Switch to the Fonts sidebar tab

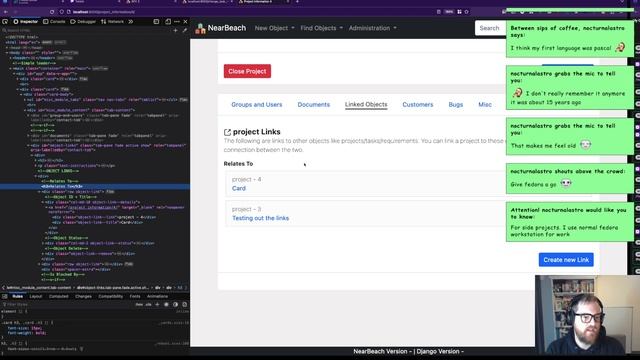point(135,296)
